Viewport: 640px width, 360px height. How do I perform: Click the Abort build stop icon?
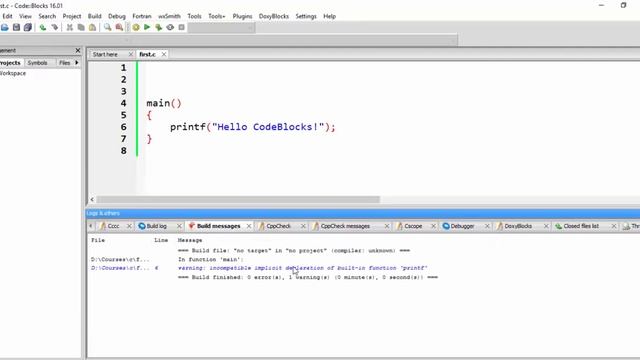pyautogui.click(x=182, y=27)
